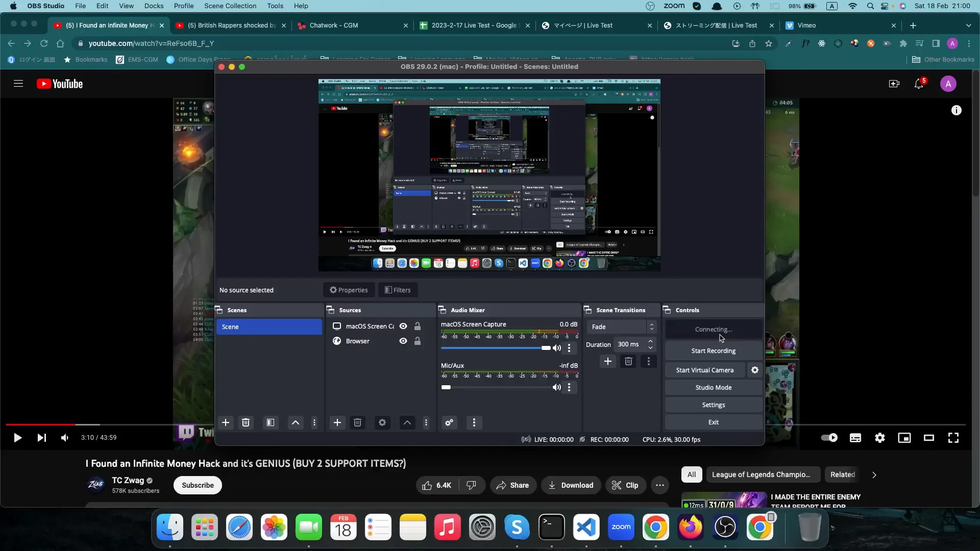Select the Scene item in Scenes list
The width and height of the screenshot is (980, 551).
click(269, 327)
